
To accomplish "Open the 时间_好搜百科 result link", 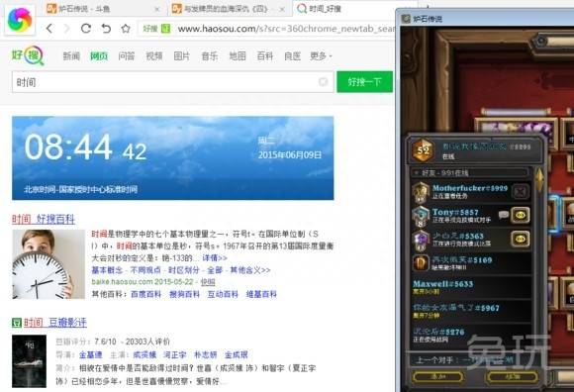I will click(44, 219).
